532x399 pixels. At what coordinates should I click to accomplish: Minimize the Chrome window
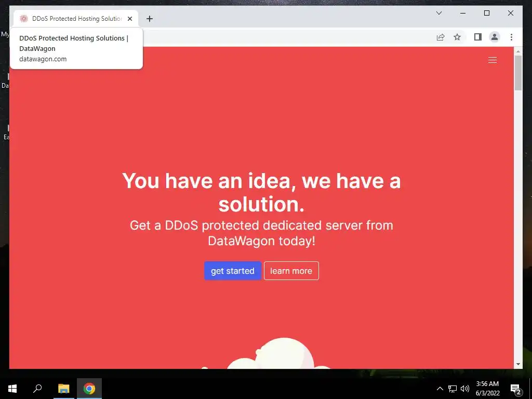(x=463, y=13)
